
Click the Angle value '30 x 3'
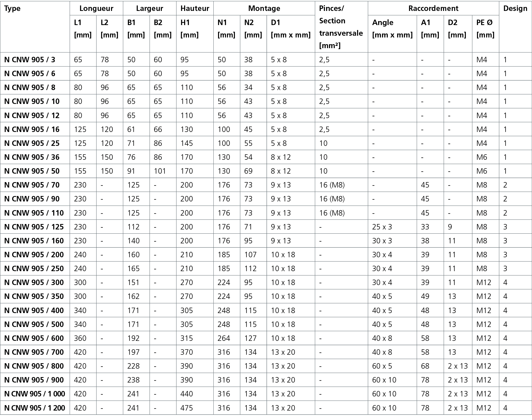point(382,241)
